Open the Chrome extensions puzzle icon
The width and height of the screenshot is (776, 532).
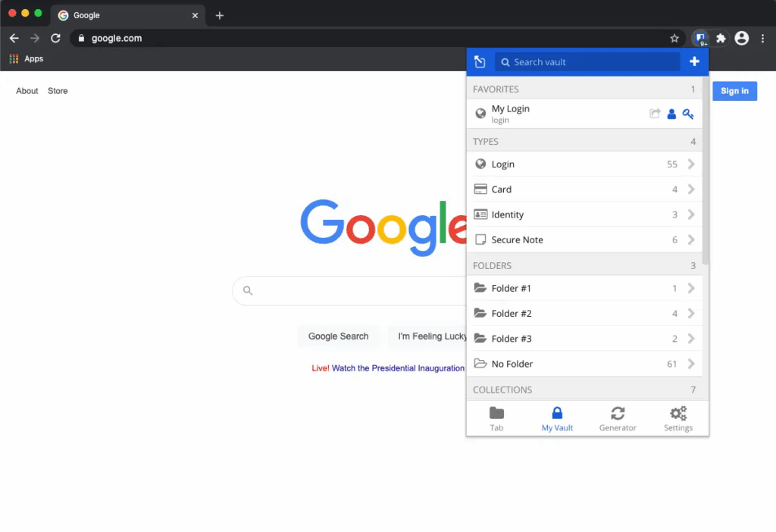coord(721,38)
